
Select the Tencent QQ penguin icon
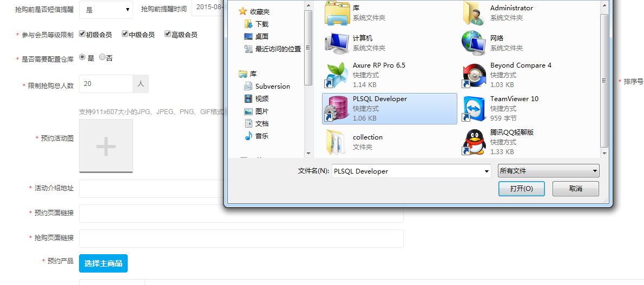[x=474, y=142]
